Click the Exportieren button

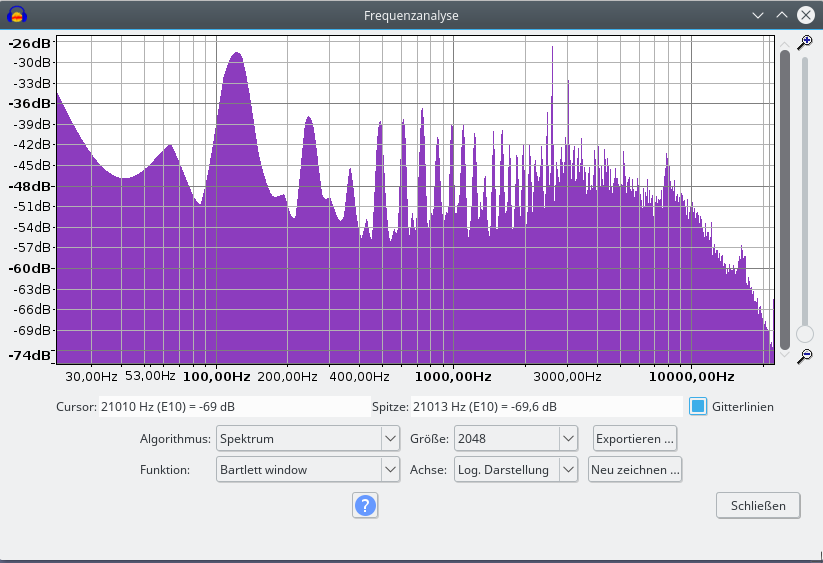635,439
